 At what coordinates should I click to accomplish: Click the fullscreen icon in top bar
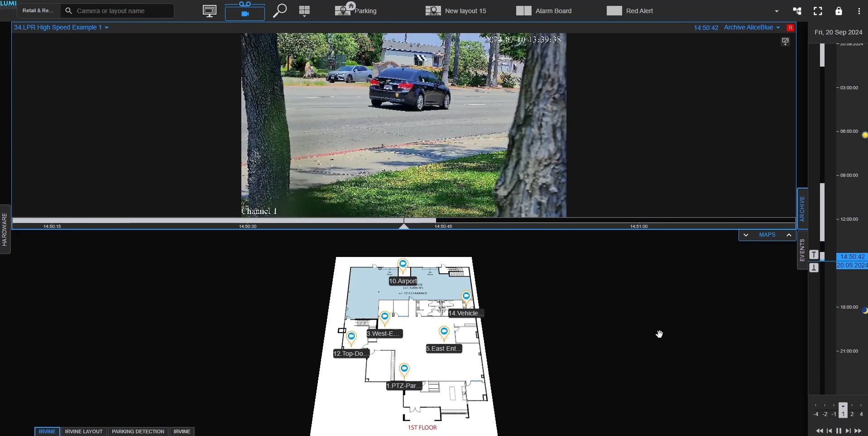click(x=818, y=11)
